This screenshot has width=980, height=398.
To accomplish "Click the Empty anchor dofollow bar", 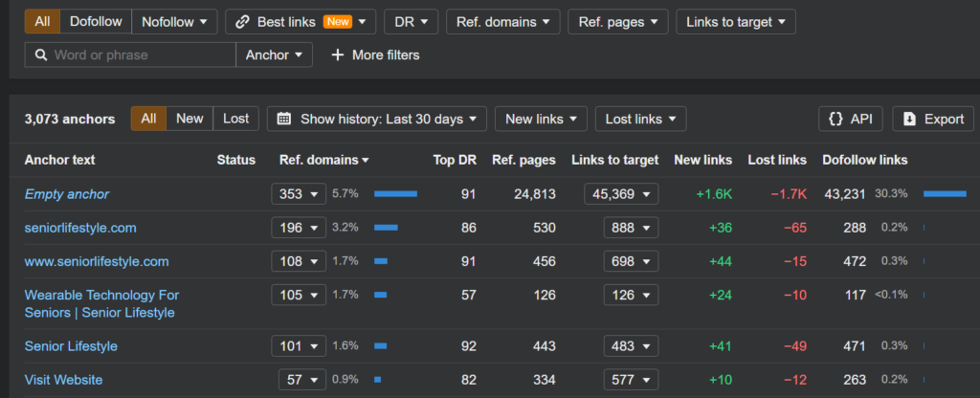I will 944,194.
